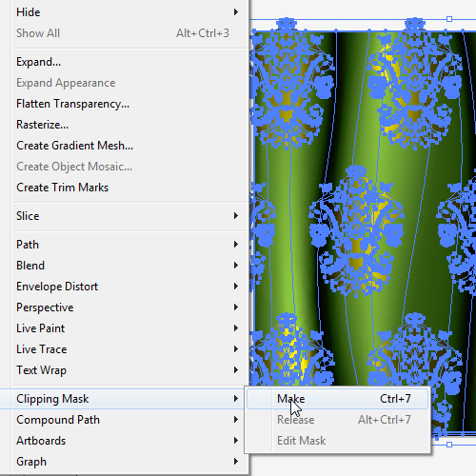476x476 pixels.
Task: Open the Hide submenu
Action: (127, 12)
